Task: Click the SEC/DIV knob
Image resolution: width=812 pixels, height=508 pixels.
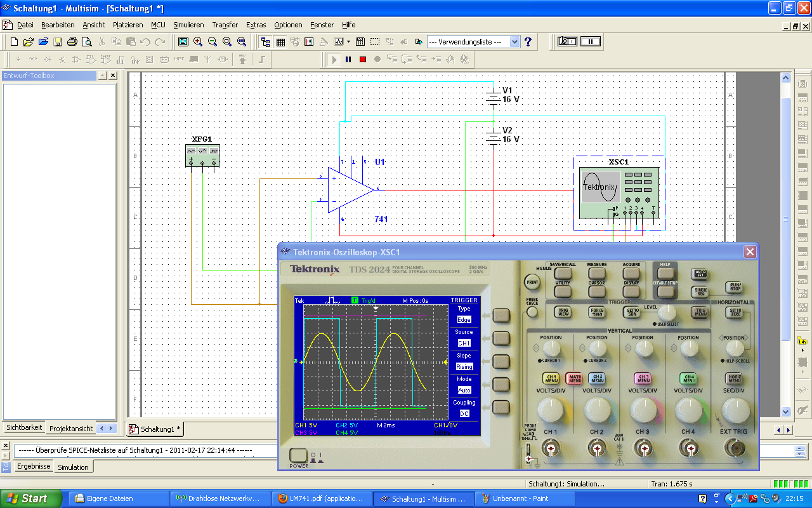Action: coord(735,411)
